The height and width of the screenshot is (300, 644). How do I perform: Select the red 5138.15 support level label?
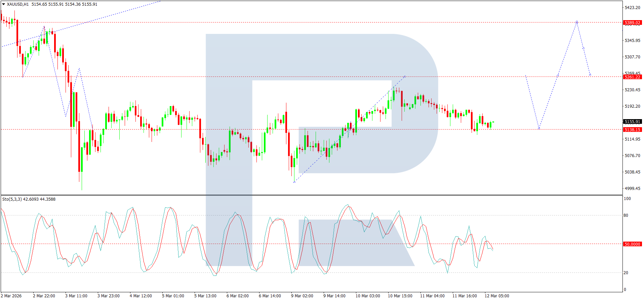coord(632,130)
